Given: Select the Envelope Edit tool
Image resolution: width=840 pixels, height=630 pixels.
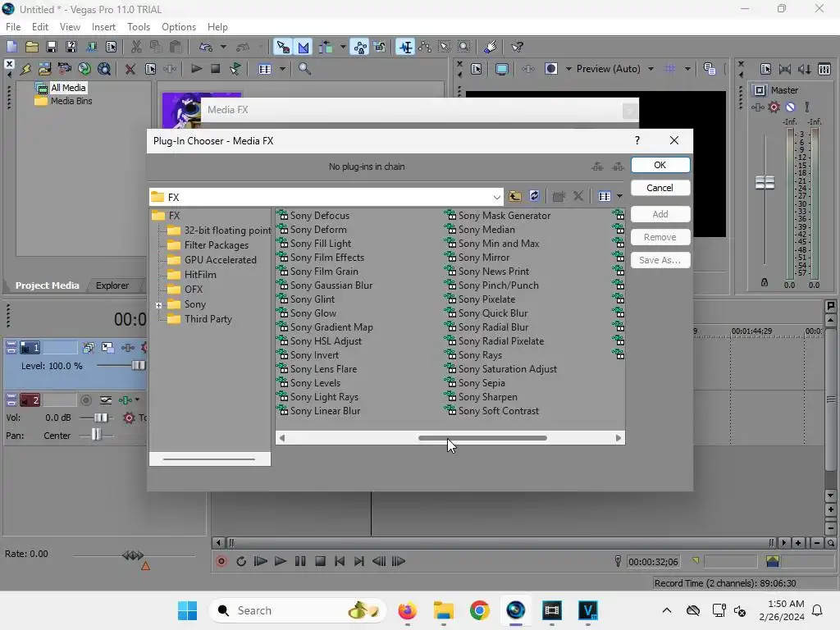Looking at the screenshot, I should 425,47.
